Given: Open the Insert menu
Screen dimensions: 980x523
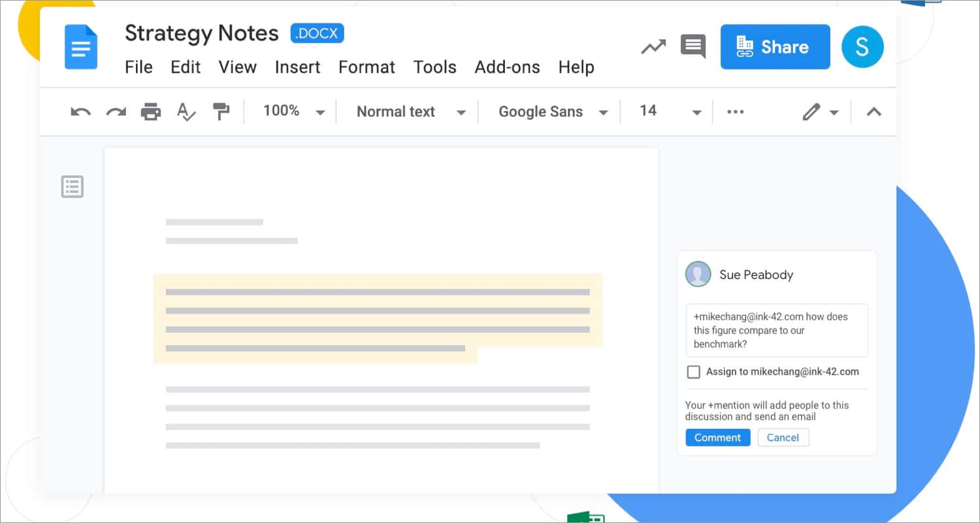Looking at the screenshot, I should (x=297, y=67).
